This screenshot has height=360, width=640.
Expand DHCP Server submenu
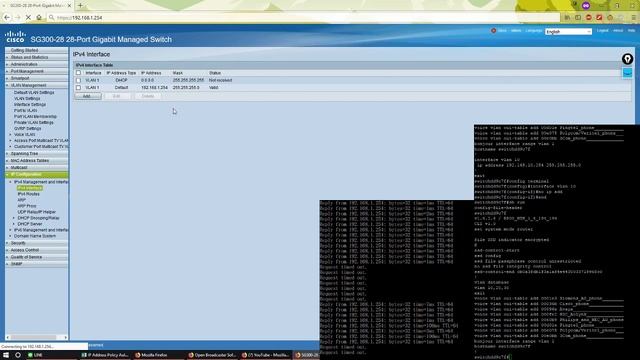14,224
